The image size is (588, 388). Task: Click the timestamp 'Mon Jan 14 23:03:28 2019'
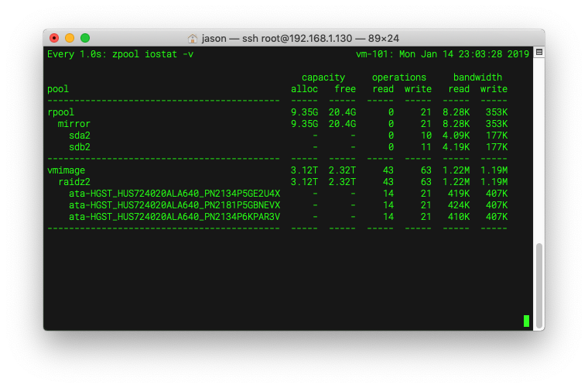[464, 54]
